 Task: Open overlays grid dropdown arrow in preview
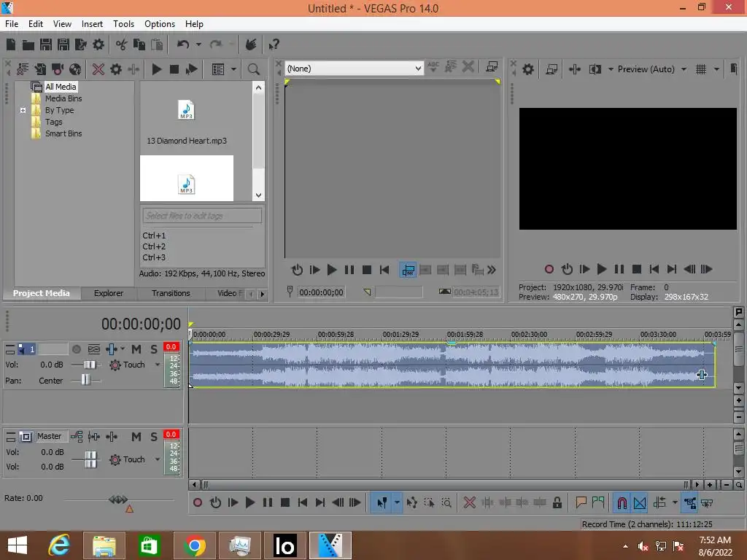pyautogui.click(x=716, y=69)
